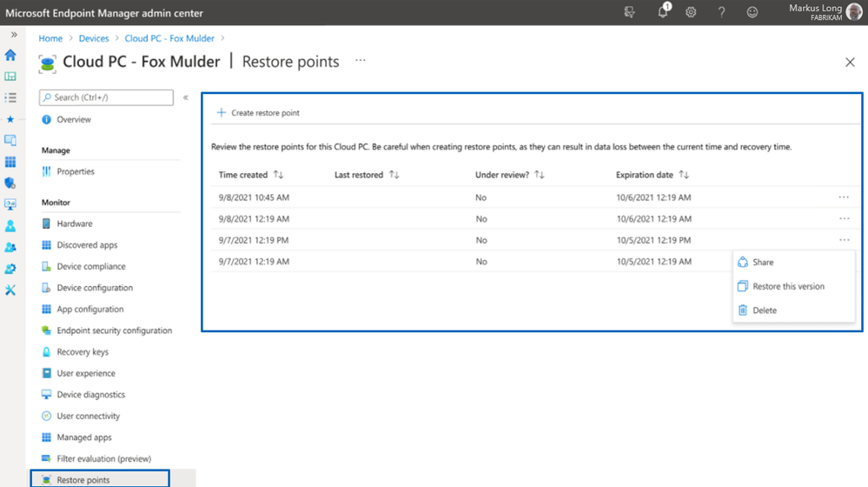Image resolution: width=868 pixels, height=487 pixels.
Task: Click Create restore point button
Action: click(x=258, y=112)
